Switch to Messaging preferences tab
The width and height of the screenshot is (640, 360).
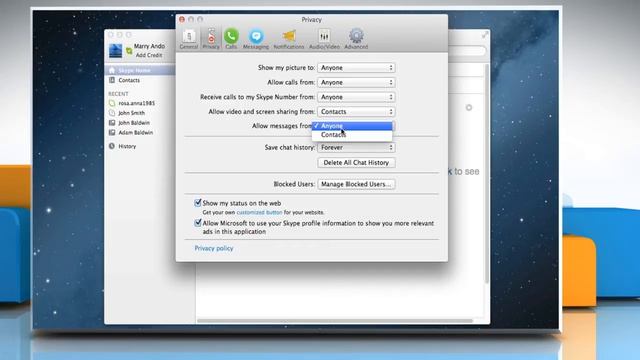pos(256,39)
